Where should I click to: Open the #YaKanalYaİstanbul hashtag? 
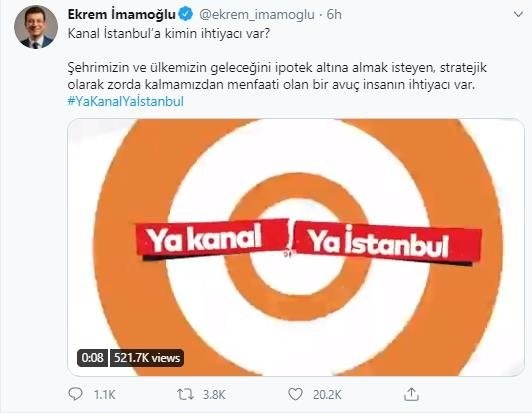pos(126,101)
